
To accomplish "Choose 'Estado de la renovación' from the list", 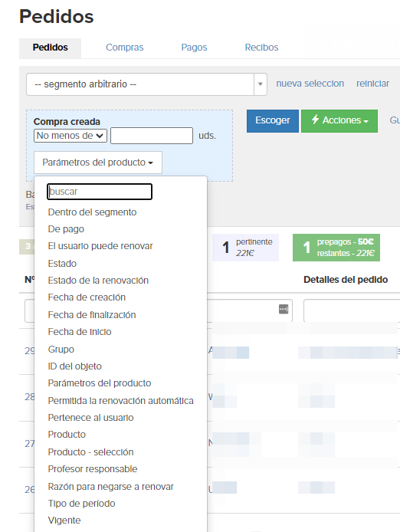I will tap(98, 281).
